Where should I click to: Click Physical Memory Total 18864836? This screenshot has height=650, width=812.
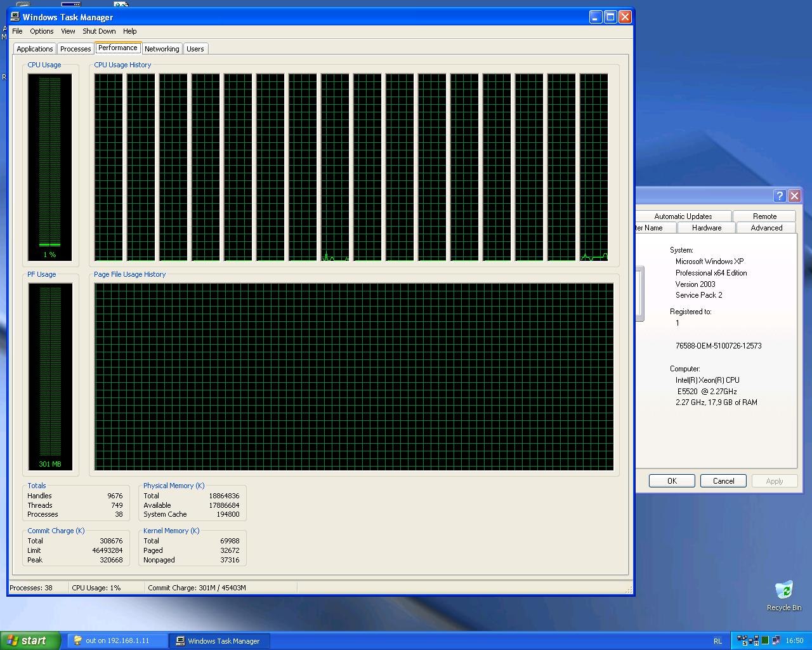(224, 496)
